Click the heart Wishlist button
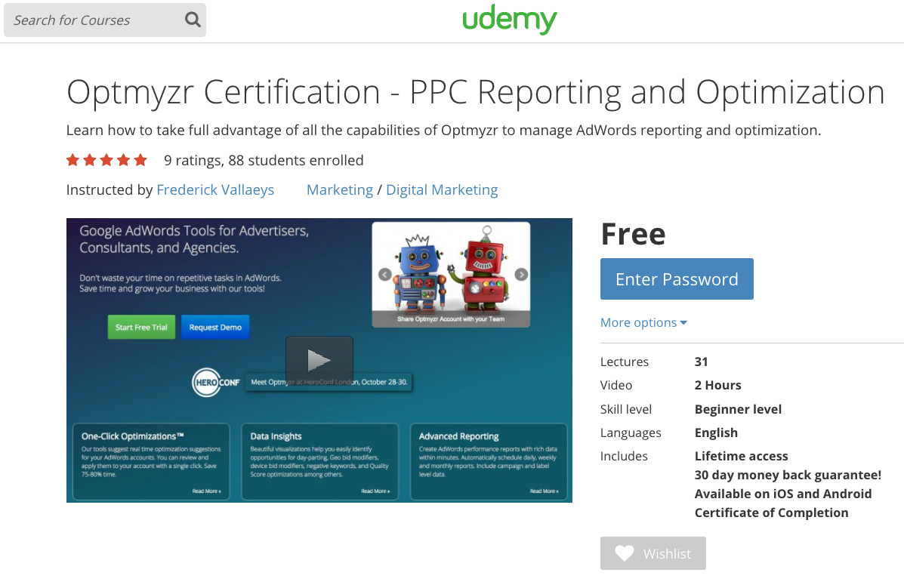The image size is (904, 588). [653, 553]
